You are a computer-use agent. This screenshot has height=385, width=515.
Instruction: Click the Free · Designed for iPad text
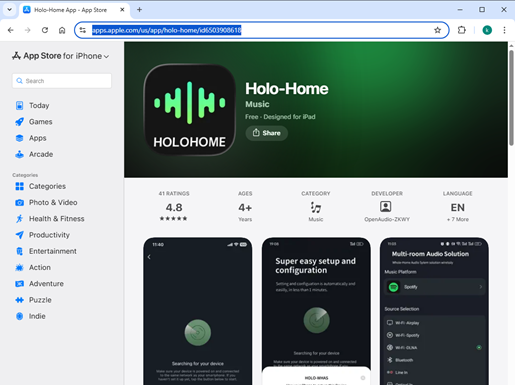pos(280,117)
